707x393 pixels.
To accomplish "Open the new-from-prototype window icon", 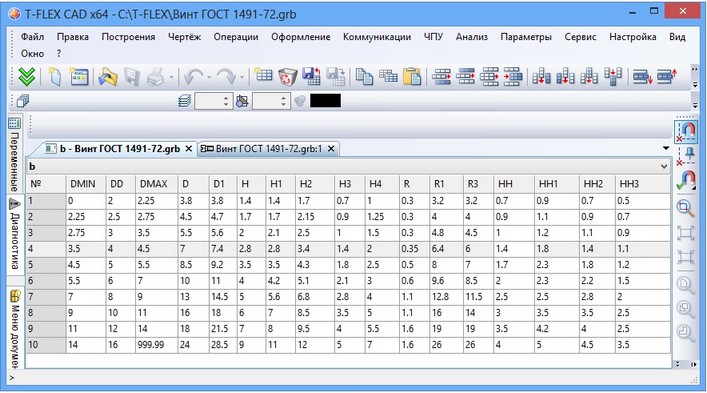I will click(79, 77).
